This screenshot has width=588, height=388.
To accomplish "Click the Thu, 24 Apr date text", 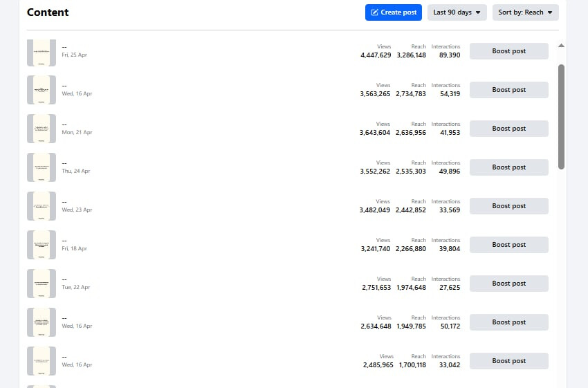I will (x=76, y=171).
